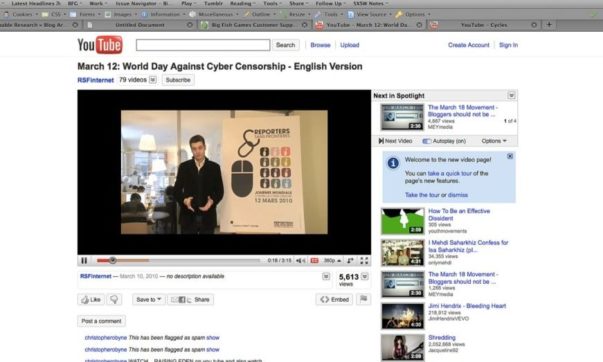
Task: Click the expand player size icon
Action: click(x=350, y=261)
